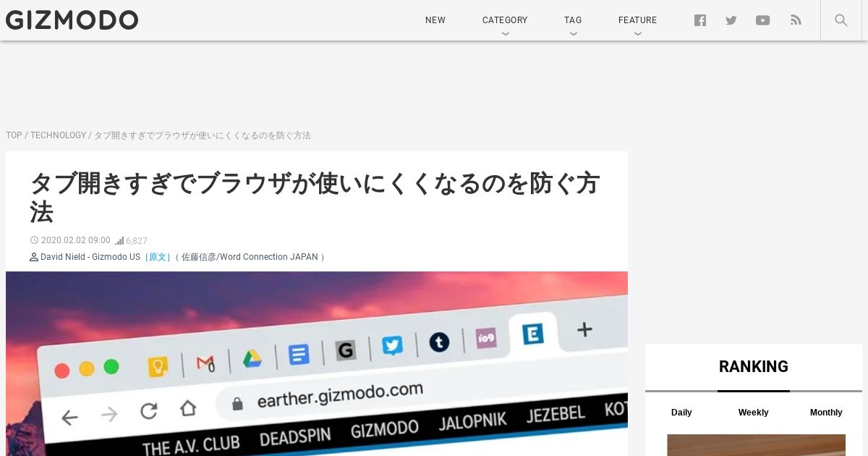Click the RANKING heading

click(x=754, y=366)
